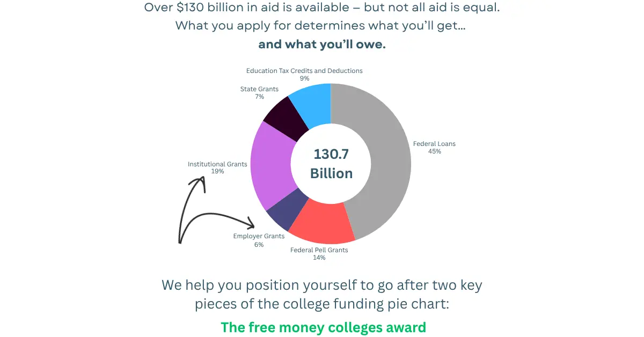Click the Employer Grants 6% label
644x337 pixels.
[259, 240]
